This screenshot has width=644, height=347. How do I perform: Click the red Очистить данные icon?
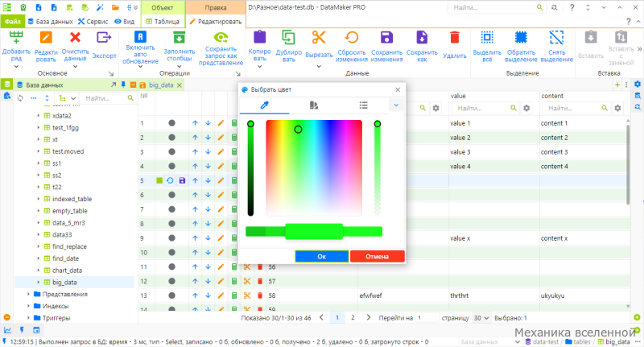pos(75,37)
